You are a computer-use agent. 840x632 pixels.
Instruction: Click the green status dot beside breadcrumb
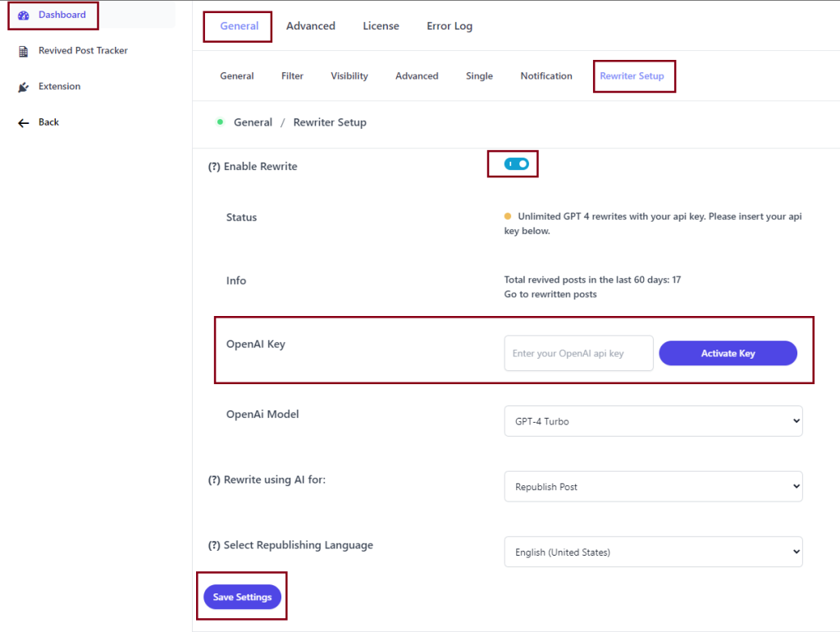coord(220,122)
